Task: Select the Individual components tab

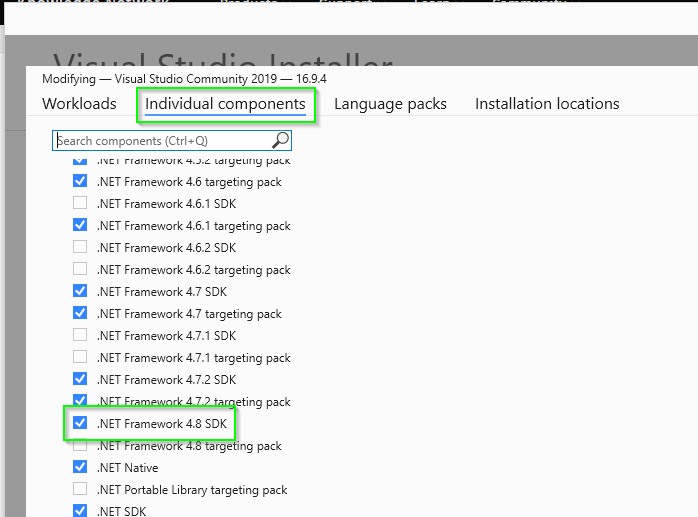Action: tap(225, 104)
